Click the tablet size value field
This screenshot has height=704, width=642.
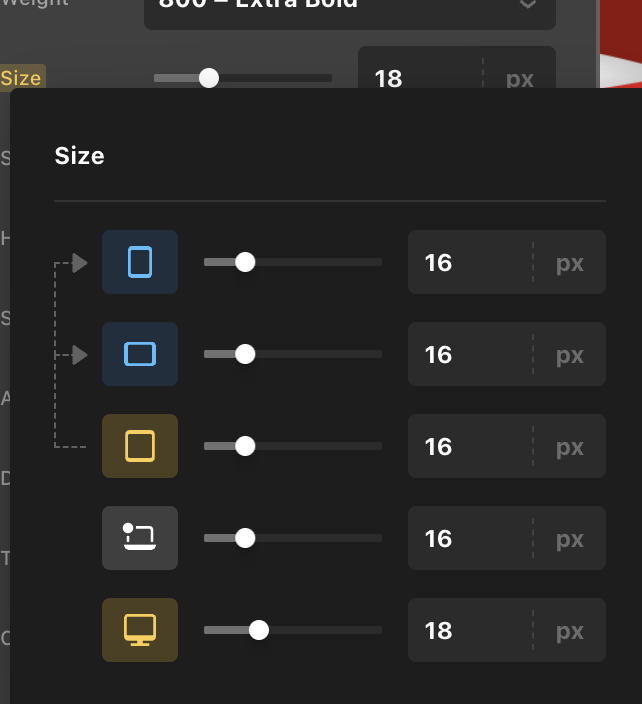tap(465, 446)
